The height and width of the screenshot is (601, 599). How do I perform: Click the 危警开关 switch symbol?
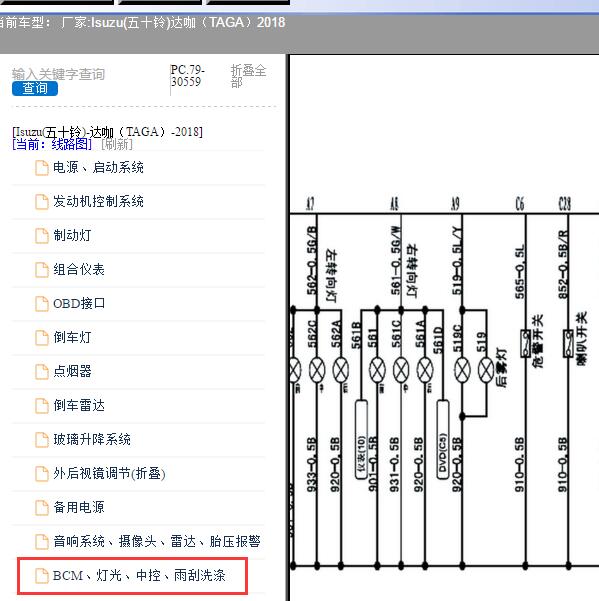525,343
